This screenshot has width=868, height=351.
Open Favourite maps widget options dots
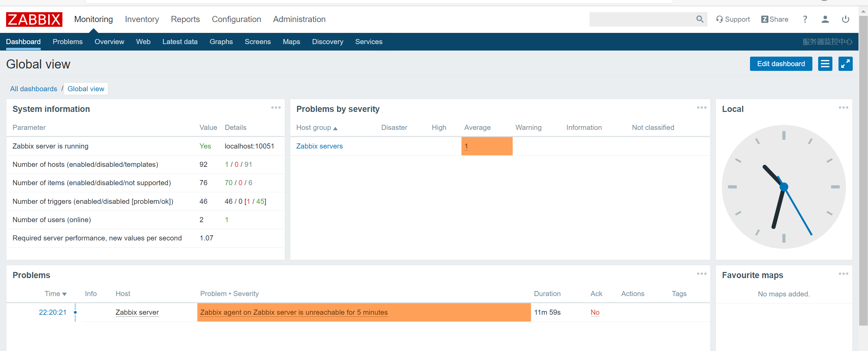click(844, 274)
